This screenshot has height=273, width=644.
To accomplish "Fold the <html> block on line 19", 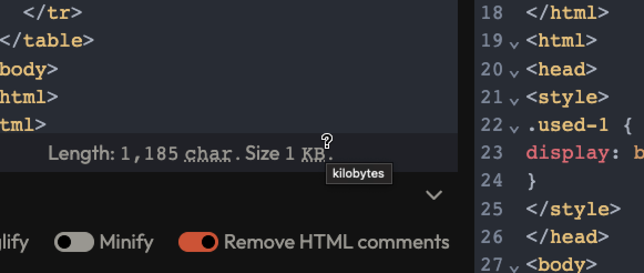I will coord(514,44).
